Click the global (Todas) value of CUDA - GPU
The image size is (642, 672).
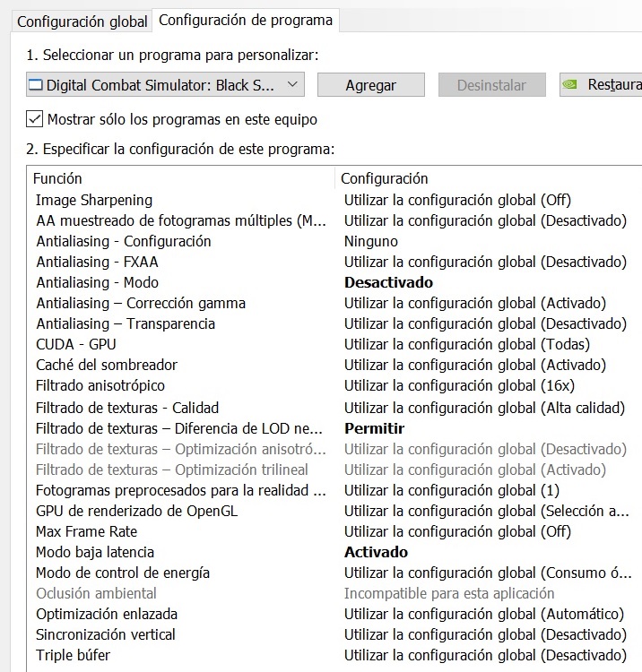(x=467, y=344)
